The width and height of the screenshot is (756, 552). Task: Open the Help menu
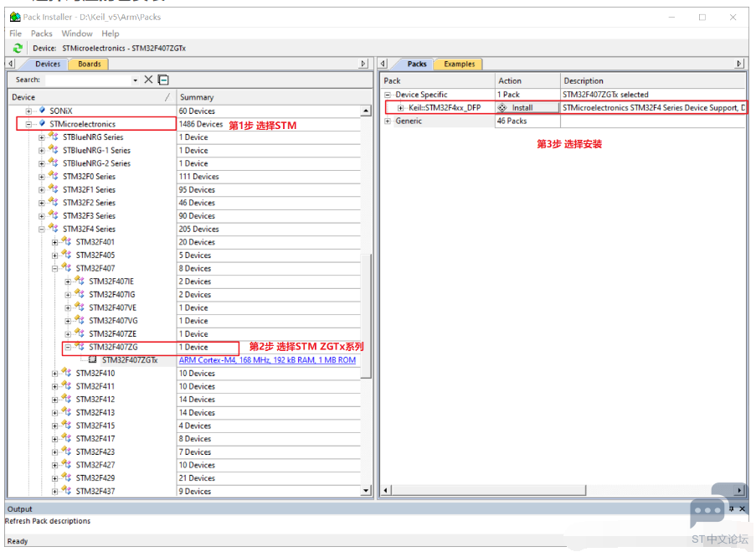pos(110,34)
